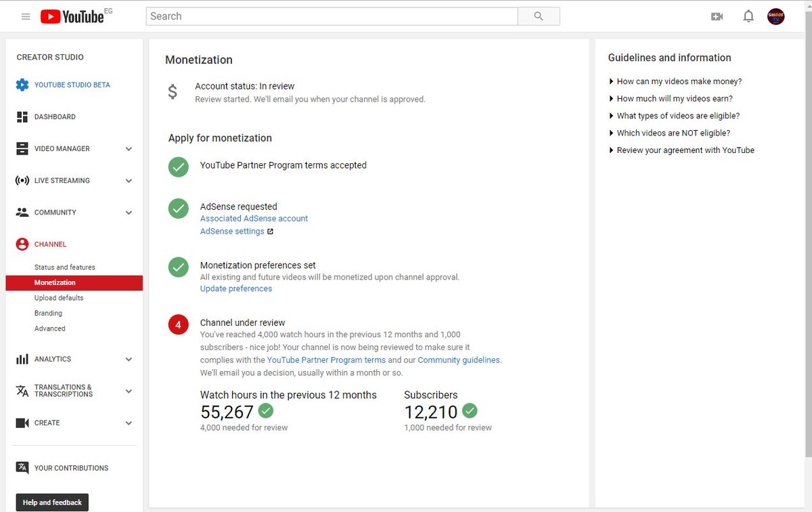Open Your Contributions

[71, 468]
